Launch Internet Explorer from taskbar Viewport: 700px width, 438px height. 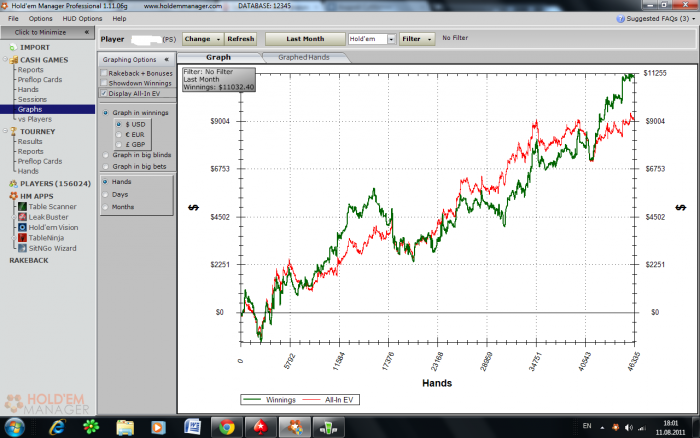click(58, 427)
